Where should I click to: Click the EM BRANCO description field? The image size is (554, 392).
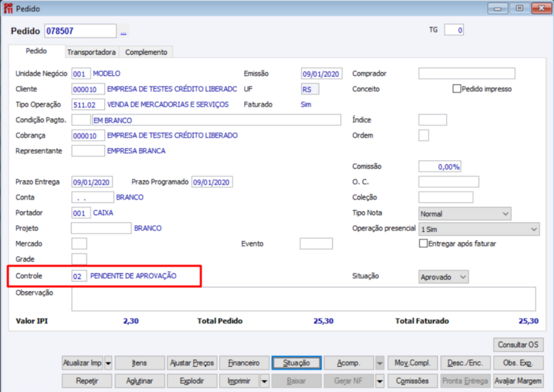coord(216,120)
